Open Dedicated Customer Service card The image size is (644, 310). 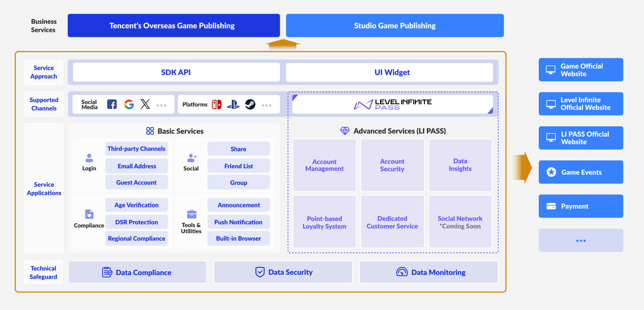[x=392, y=221]
